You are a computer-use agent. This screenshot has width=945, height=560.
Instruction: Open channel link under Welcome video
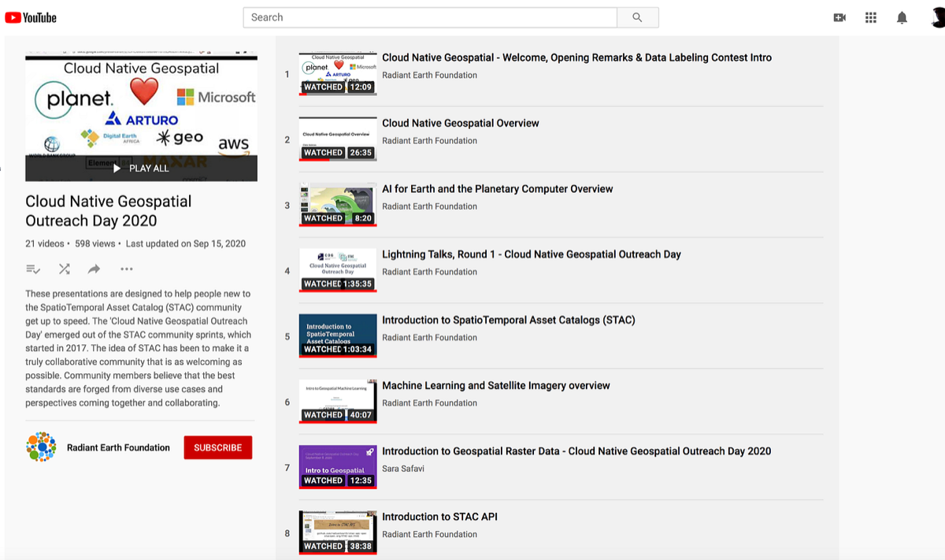[x=429, y=76]
